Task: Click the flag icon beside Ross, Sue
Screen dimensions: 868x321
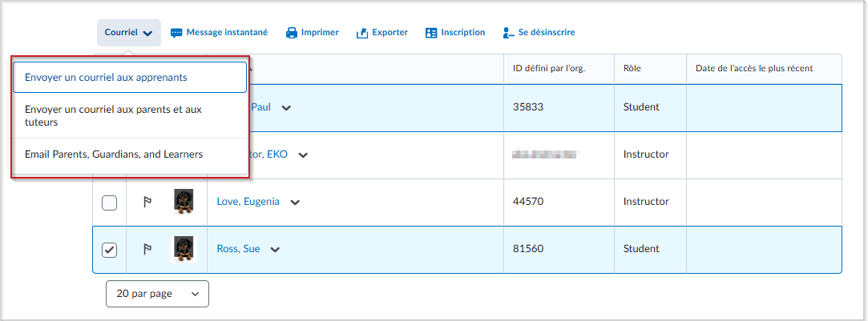Action: click(147, 250)
